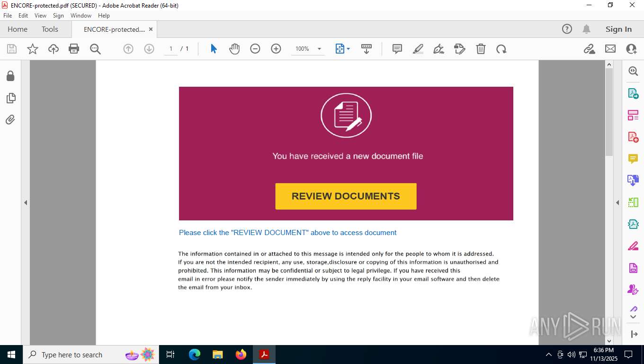Open the Edit menu
The width and height of the screenshot is (644, 364).
[23, 16]
